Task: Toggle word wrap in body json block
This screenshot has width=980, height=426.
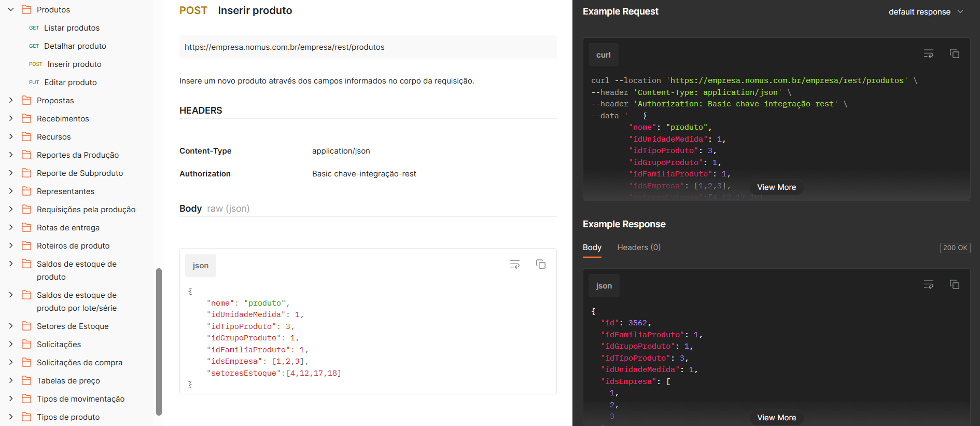Action: coord(514,265)
